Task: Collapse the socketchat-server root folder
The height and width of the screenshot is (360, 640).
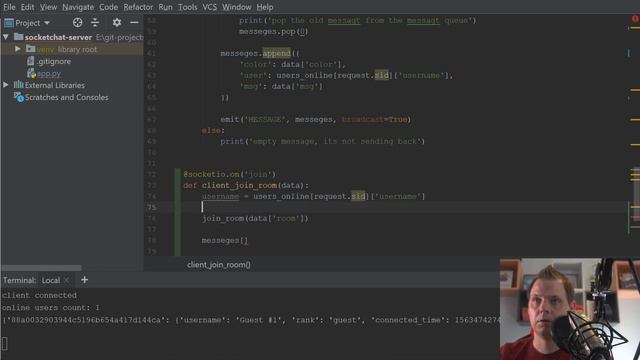Action: [x=6, y=37]
